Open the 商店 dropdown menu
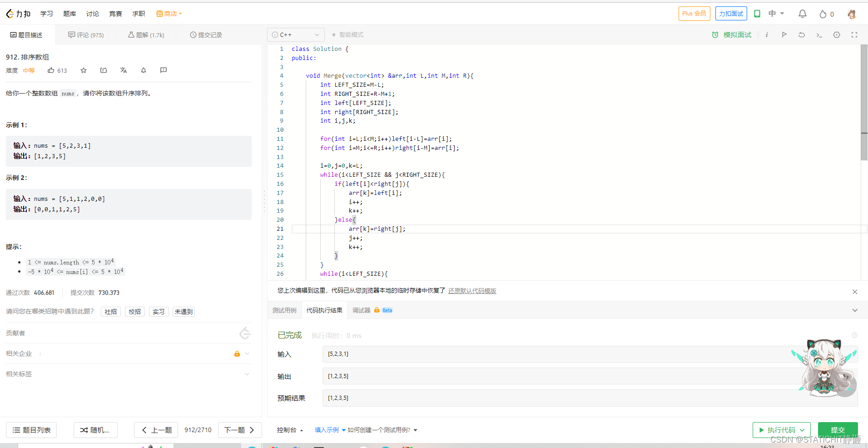This screenshot has width=868, height=448. tap(169, 14)
